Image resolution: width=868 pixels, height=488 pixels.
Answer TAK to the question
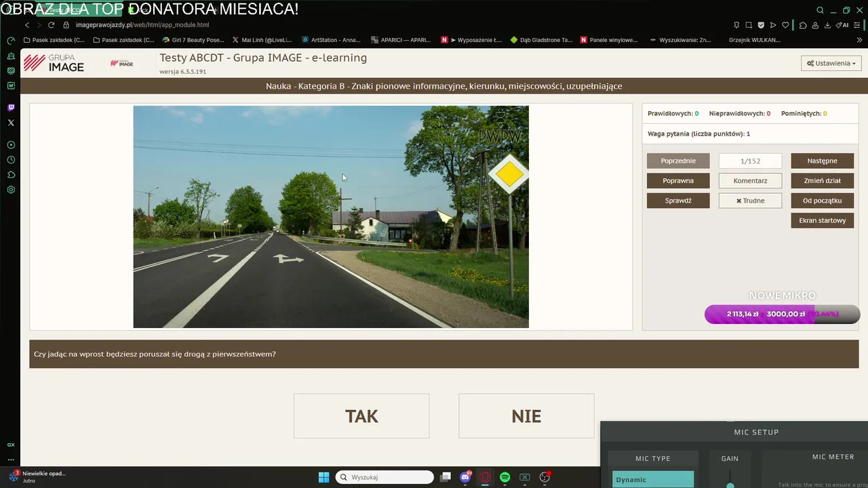[x=361, y=416]
